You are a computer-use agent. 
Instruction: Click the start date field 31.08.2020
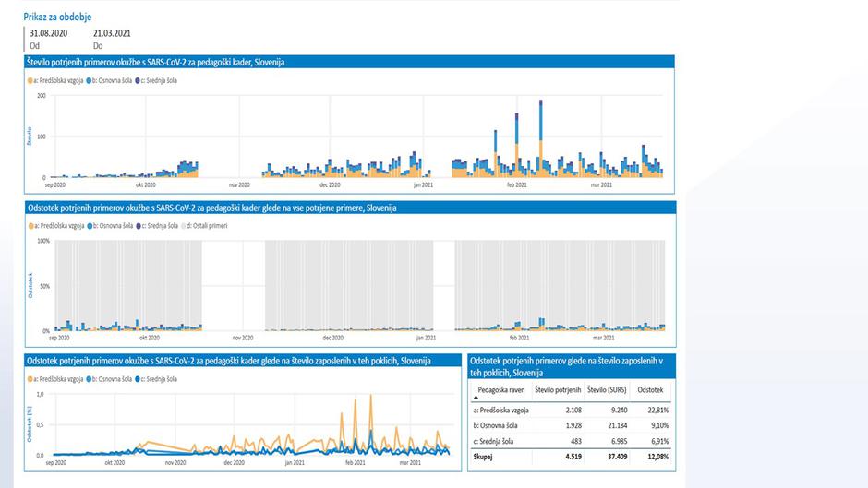[x=48, y=33]
